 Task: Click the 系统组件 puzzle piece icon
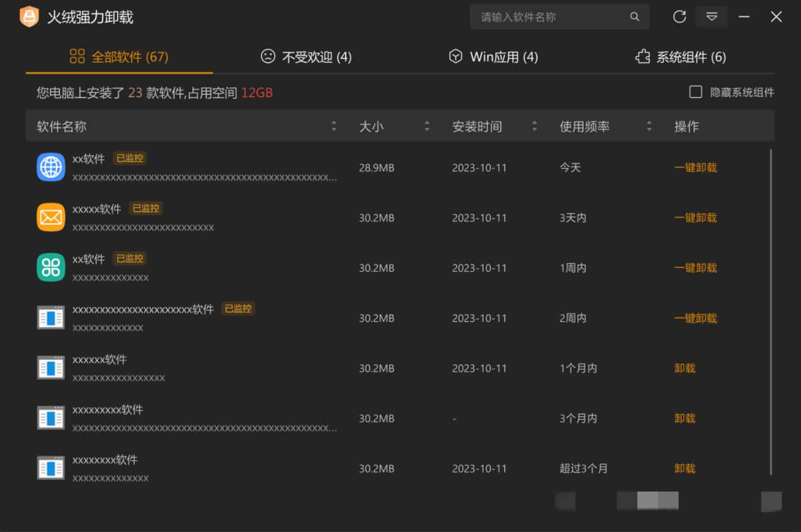[641, 56]
